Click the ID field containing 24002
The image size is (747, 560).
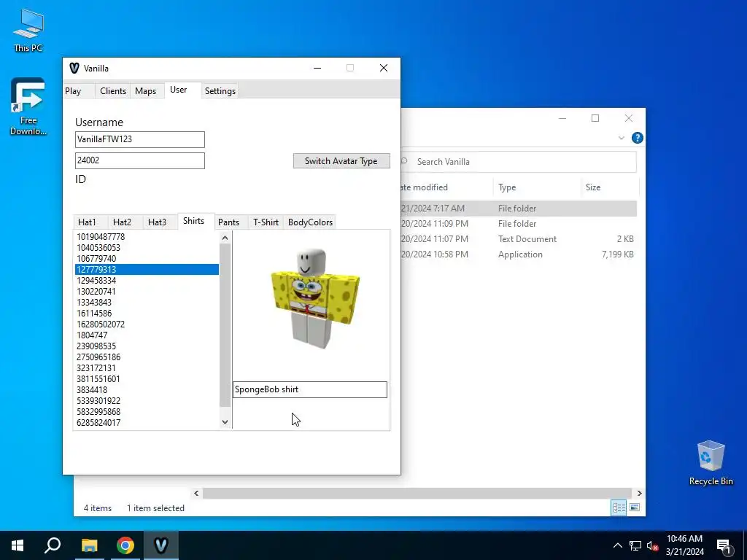click(x=140, y=160)
